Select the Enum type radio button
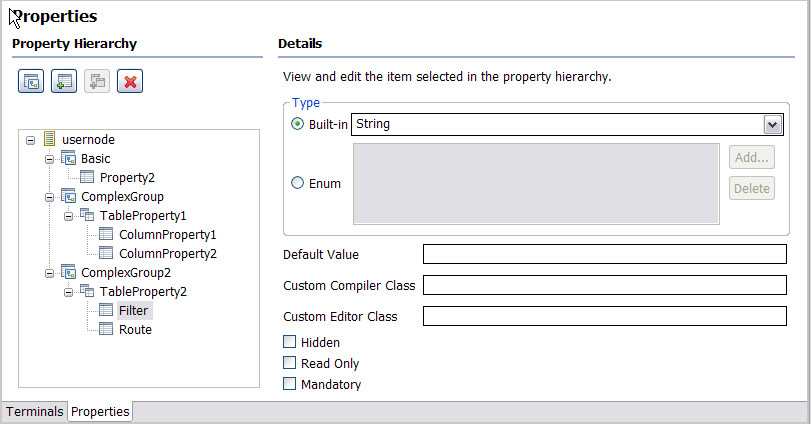 (297, 183)
